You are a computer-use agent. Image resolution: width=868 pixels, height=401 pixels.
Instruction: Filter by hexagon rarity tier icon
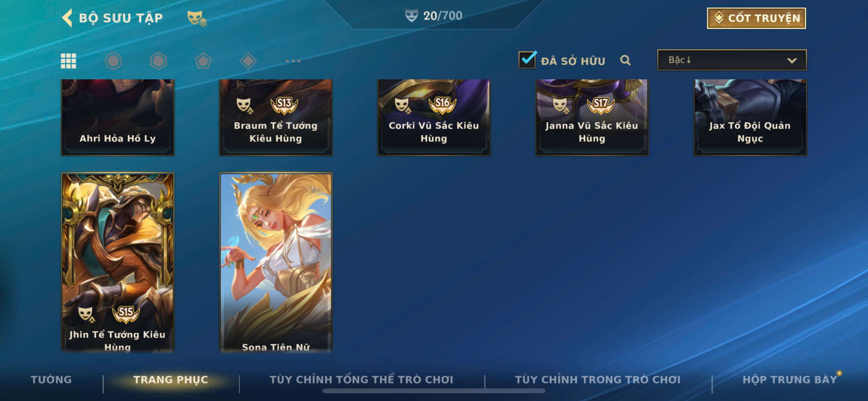click(158, 61)
